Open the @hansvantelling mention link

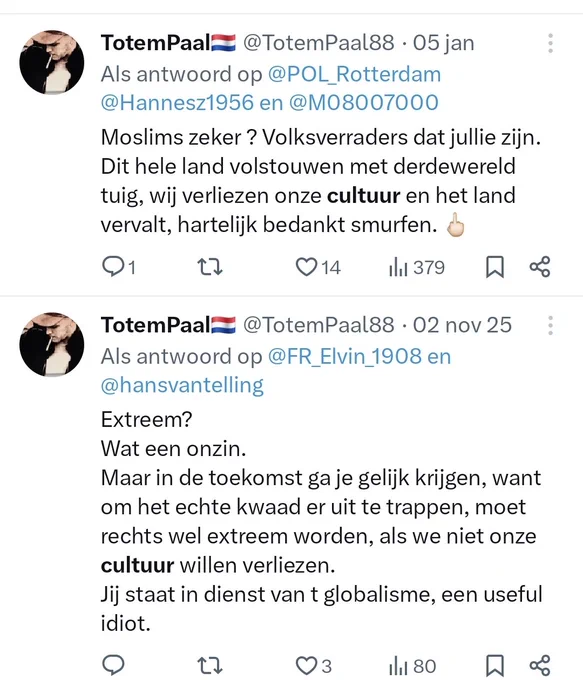182,385
